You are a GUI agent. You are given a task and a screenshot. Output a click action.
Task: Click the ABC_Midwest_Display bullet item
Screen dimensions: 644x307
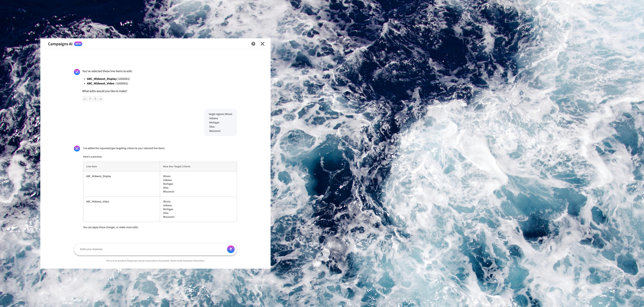pos(102,79)
